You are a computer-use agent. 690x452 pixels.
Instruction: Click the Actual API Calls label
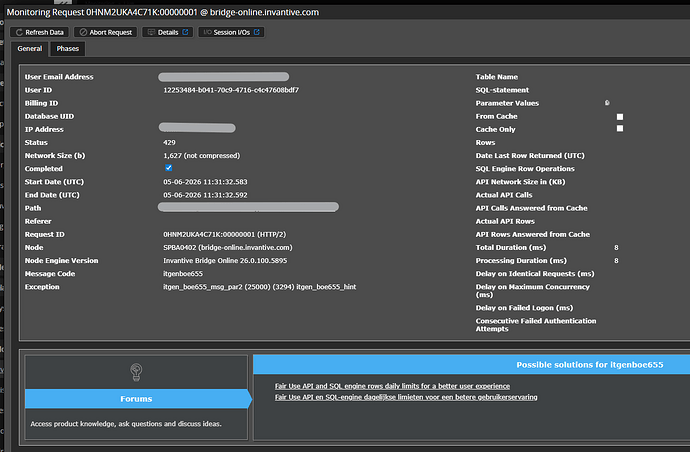coord(504,195)
